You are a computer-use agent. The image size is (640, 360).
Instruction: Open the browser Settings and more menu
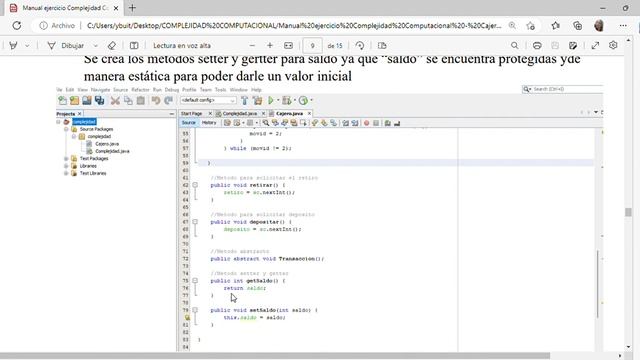[623, 25]
